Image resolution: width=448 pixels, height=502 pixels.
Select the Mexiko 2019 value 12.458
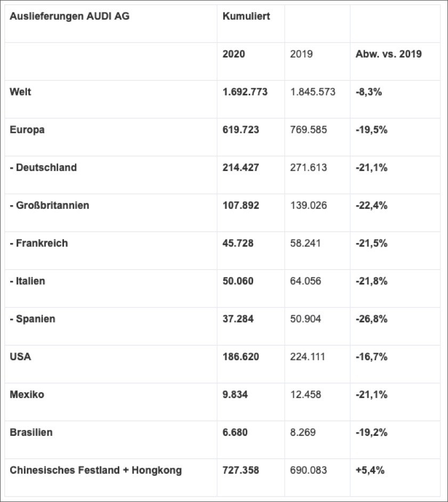306,394
